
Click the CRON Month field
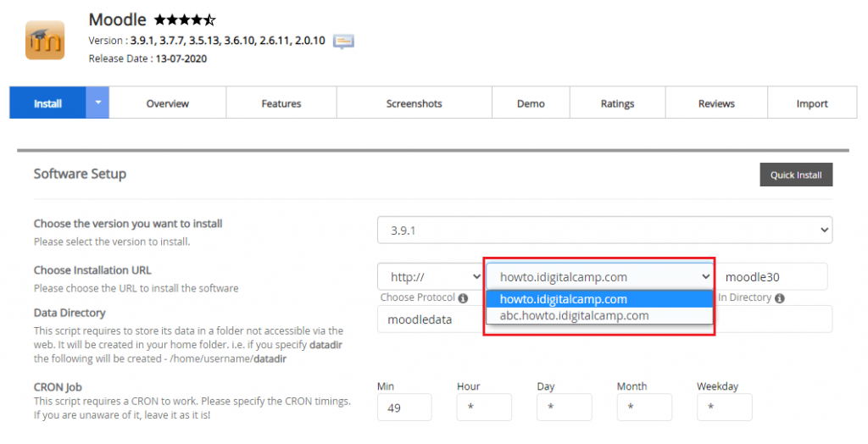click(x=644, y=408)
